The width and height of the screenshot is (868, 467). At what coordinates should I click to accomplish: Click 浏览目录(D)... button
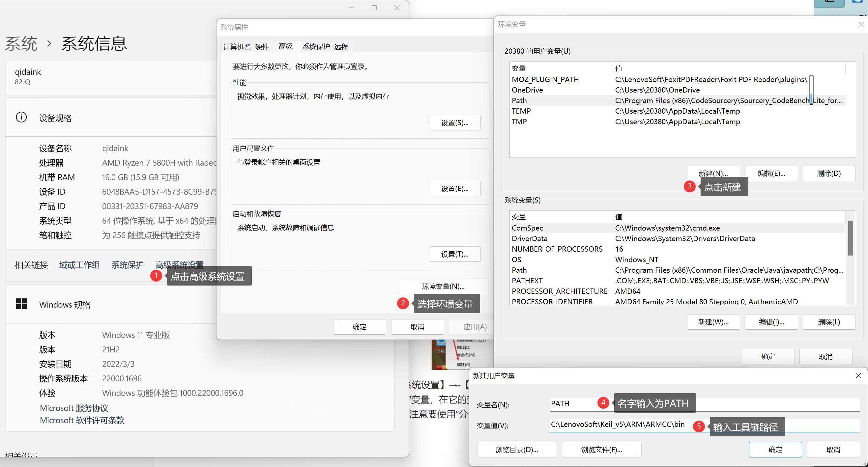517,450
